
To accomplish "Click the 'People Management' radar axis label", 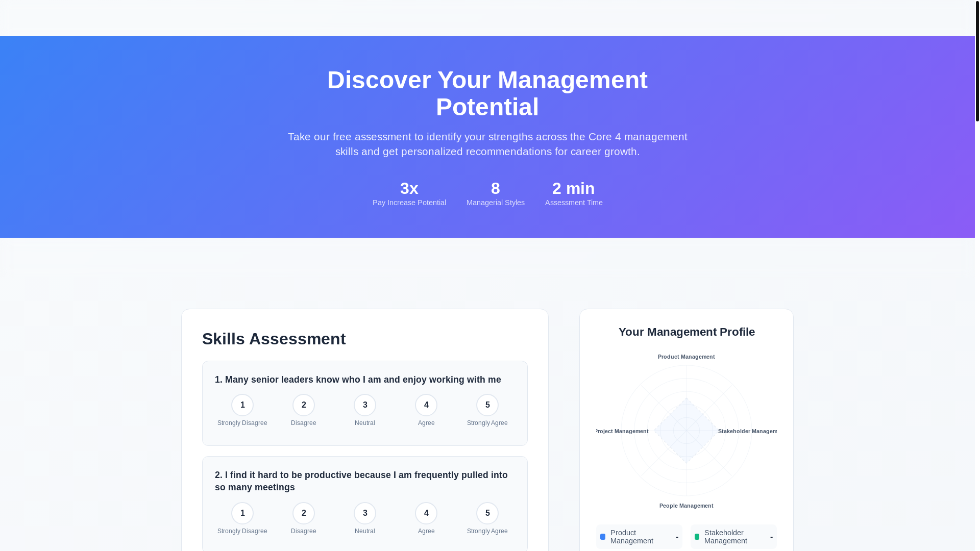I will (x=687, y=506).
